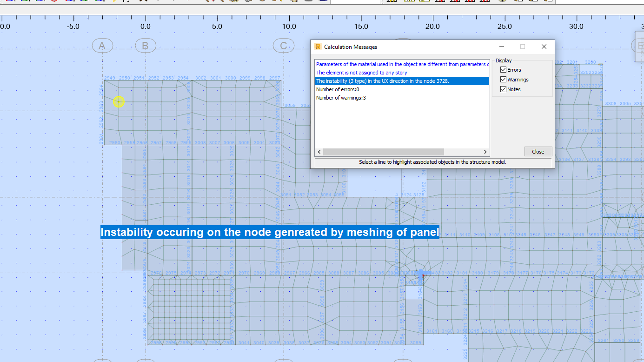The height and width of the screenshot is (362, 644).
Task: Click the Close button in Calculation Messages
Action: (538, 151)
